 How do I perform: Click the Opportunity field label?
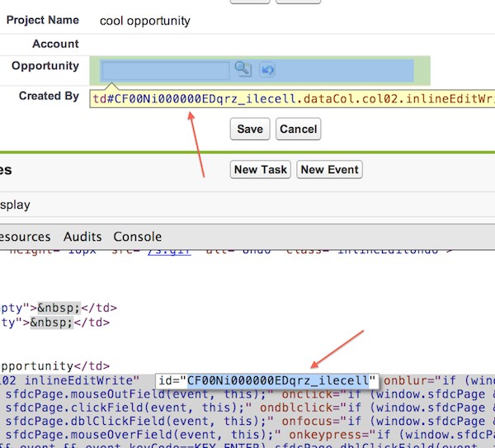45,66
